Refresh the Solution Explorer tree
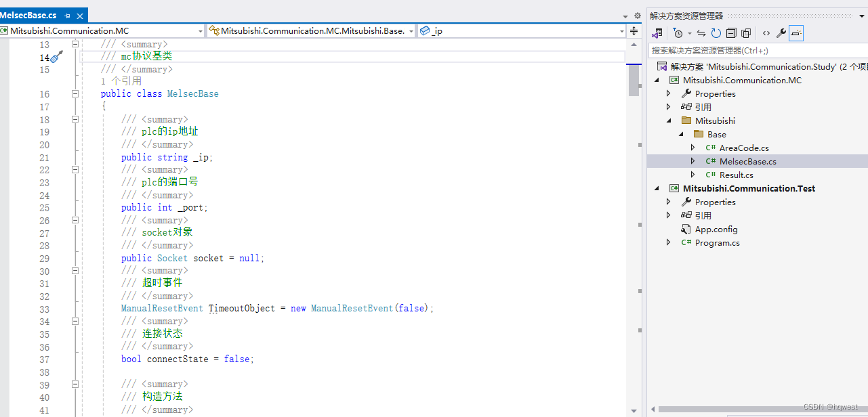 (x=716, y=33)
